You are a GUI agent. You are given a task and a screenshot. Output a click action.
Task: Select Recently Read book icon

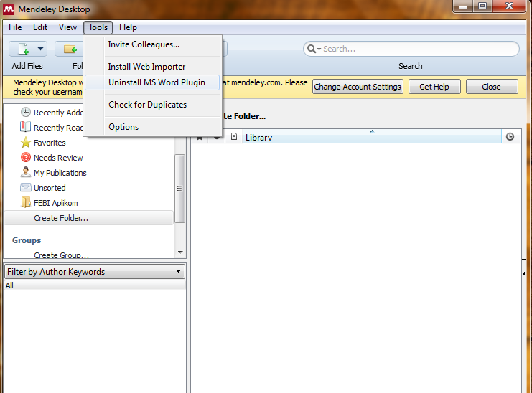25,127
